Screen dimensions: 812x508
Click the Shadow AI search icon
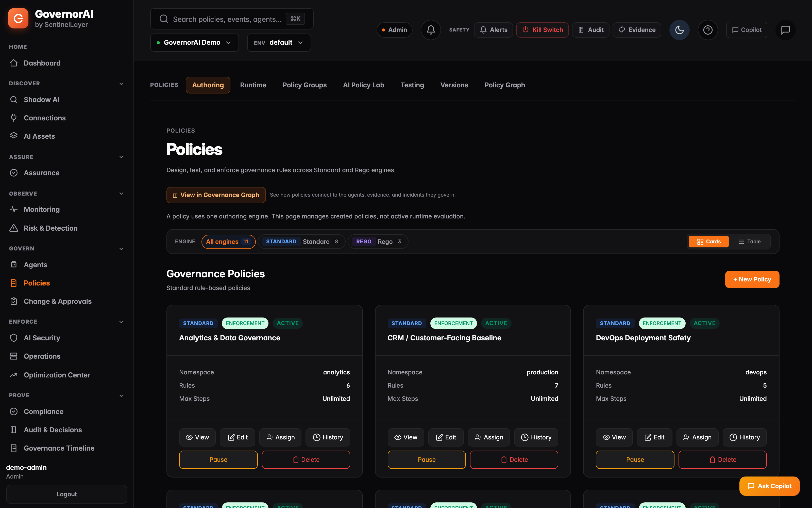[x=14, y=100]
